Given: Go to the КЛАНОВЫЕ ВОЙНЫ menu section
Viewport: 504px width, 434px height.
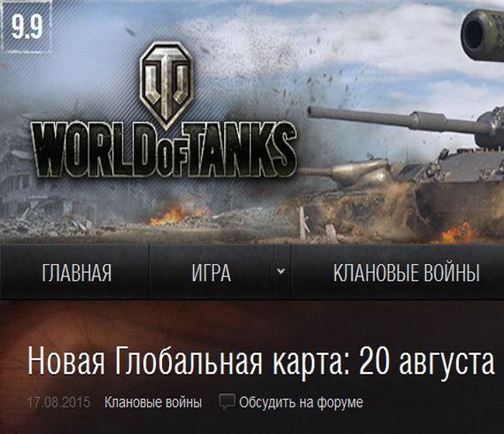Looking at the screenshot, I should coord(406,273).
